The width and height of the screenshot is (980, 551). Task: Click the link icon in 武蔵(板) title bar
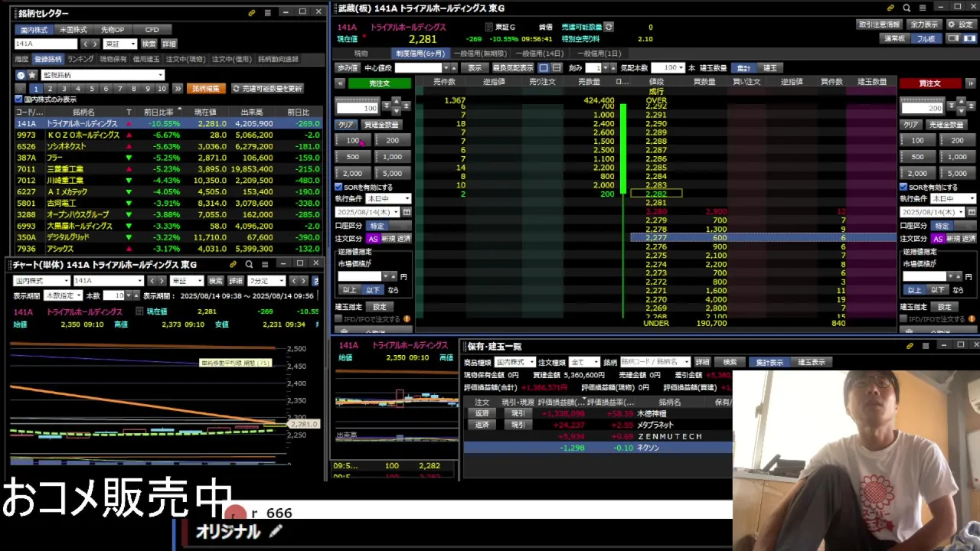[x=890, y=8]
